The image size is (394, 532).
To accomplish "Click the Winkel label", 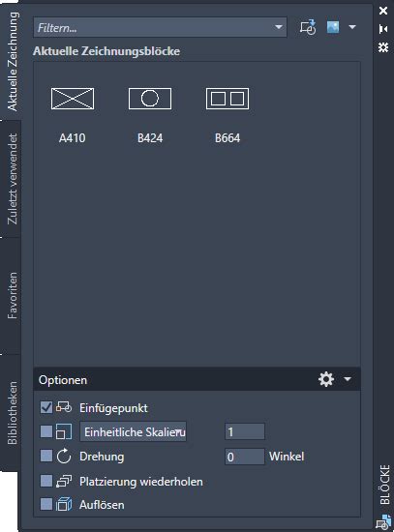I will pos(287,456).
